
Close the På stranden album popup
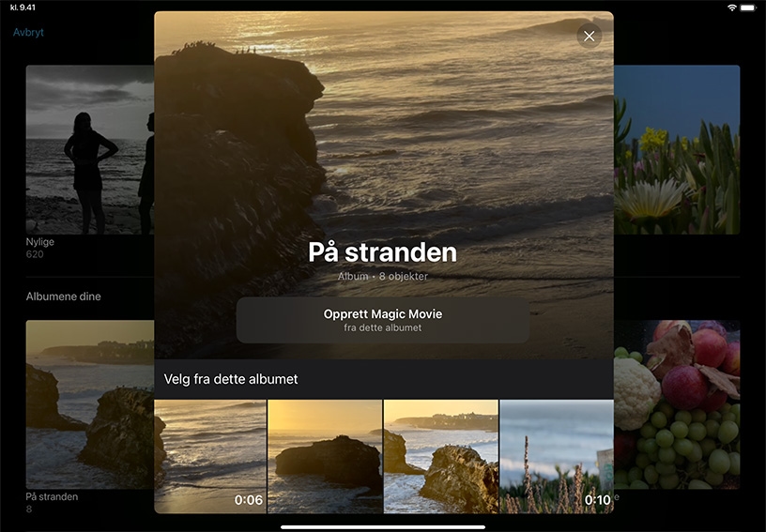point(590,36)
